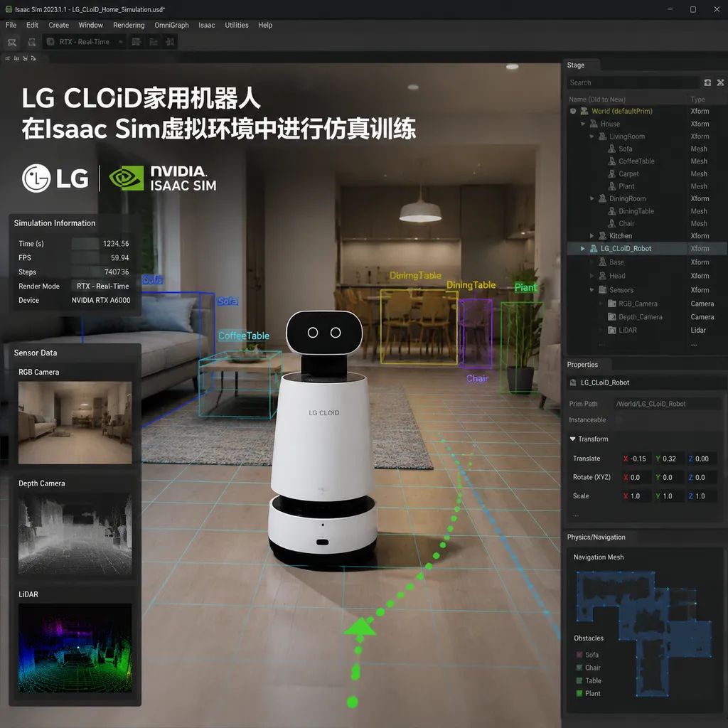The width and height of the screenshot is (728, 728).
Task: Toggle visibility eye for World (defaultPrim)
Action: coord(573,111)
